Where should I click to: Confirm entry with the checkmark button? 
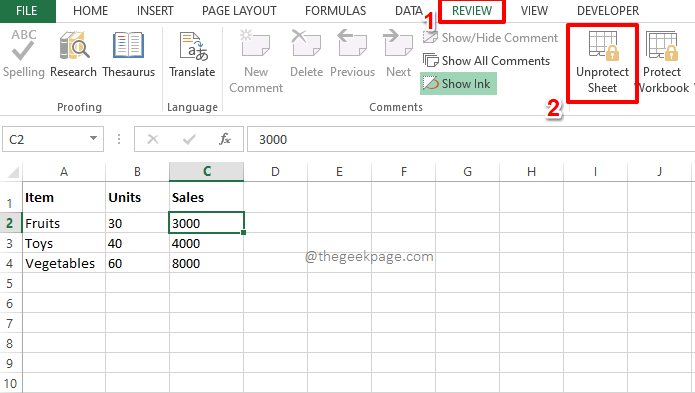click(x=189, y=140)
